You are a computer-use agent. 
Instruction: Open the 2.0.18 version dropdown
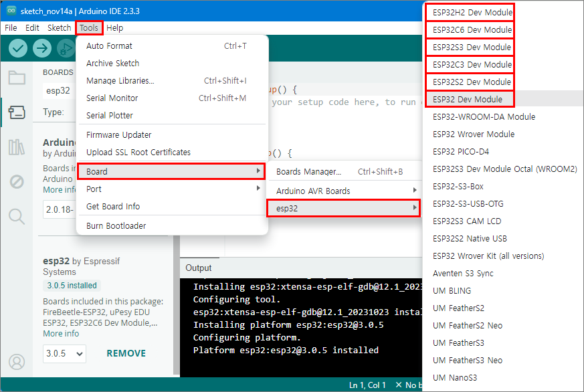[x=60, y=209]
